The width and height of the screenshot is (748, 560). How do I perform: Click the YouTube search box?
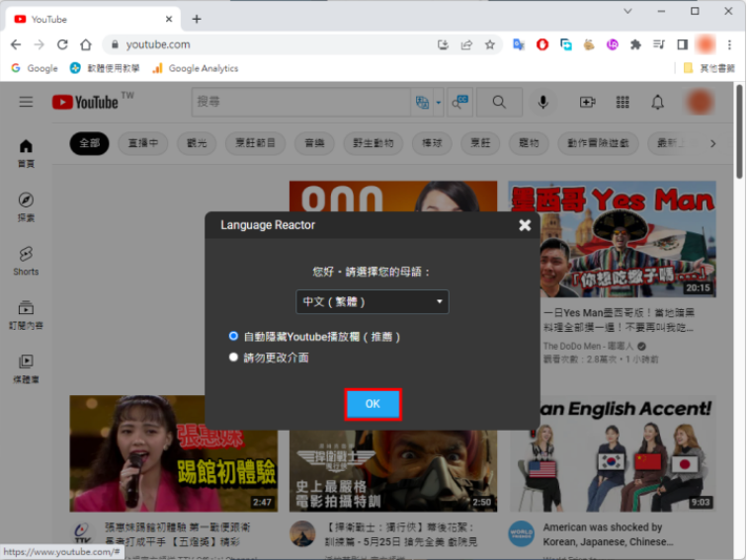(301, 102)
